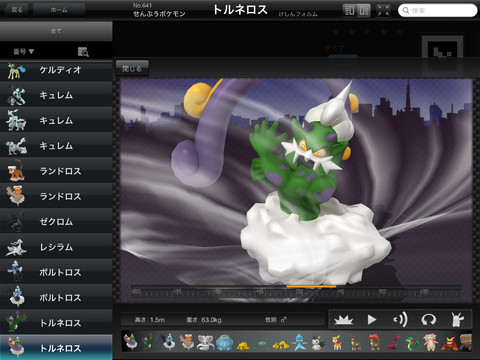Focus the 検索 search field

click(x=437, y=11)
